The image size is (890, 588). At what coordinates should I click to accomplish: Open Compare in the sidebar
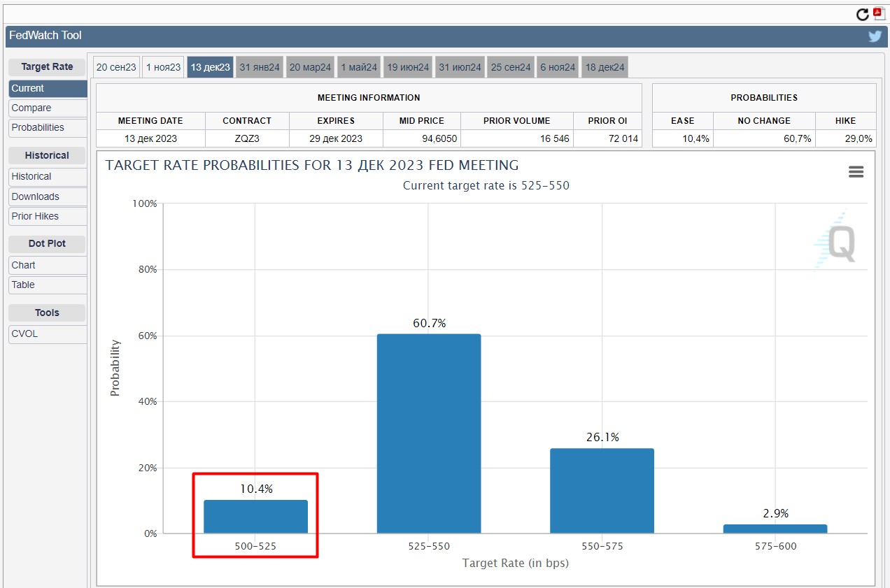pos(48,108)
